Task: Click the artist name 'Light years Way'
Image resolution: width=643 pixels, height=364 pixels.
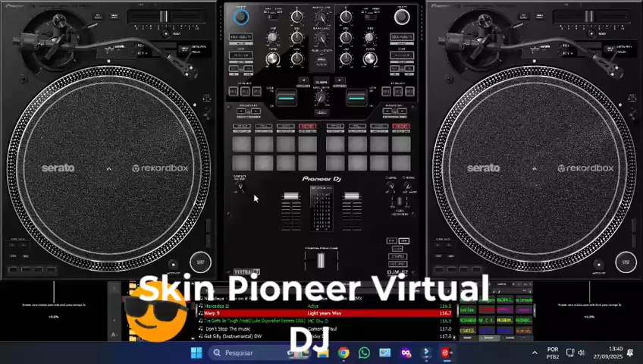Action: [x=325, y=313]
